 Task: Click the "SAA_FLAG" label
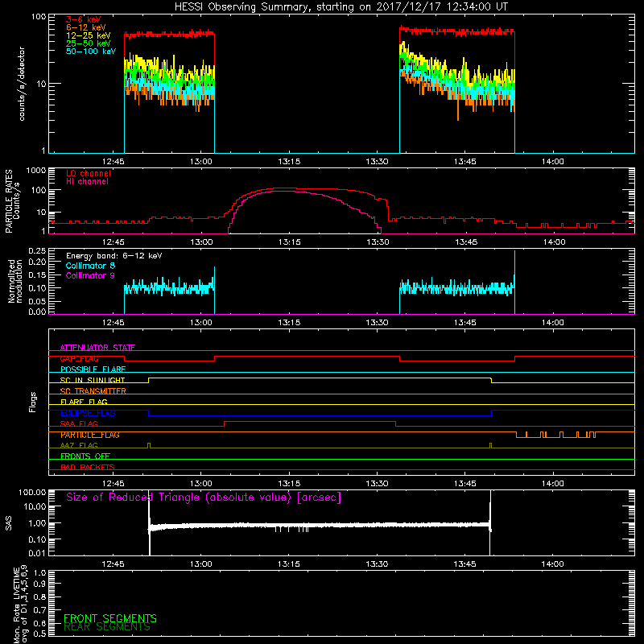tap(79, 424)
